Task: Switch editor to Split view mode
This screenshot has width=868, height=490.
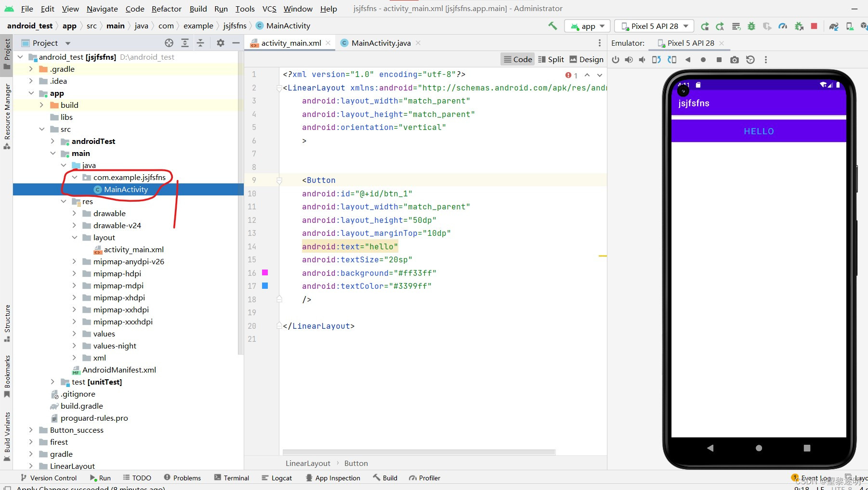Action: (551, 59)
